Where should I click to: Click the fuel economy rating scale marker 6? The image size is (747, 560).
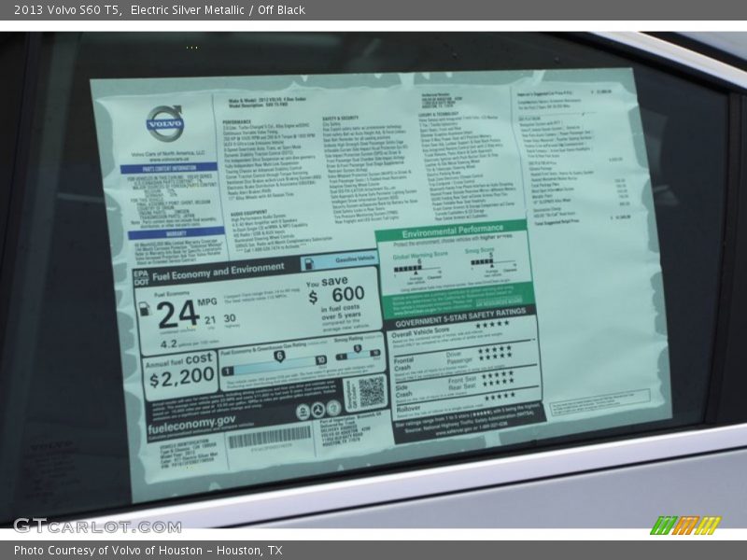pos(279,357)
